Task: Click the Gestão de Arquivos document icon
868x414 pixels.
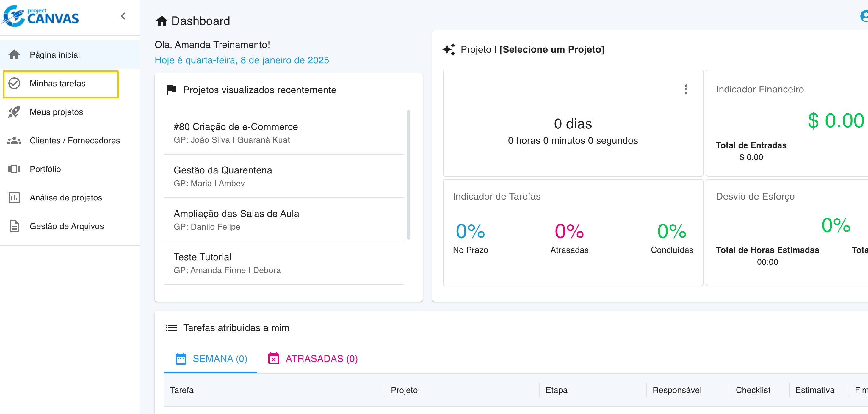Action: pyautogui.click(x=14, y=226)
